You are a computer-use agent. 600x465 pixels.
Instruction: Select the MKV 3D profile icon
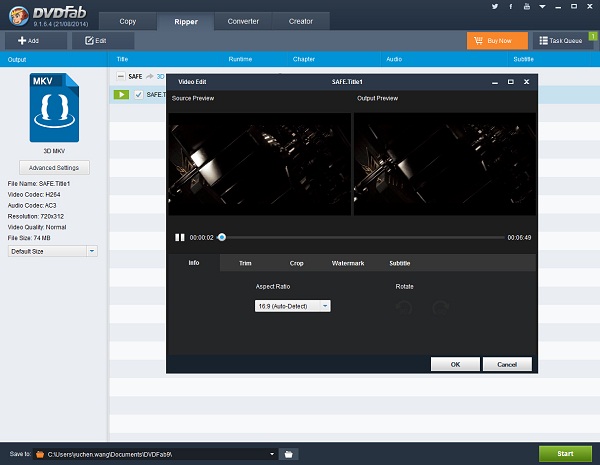[54, 108]
